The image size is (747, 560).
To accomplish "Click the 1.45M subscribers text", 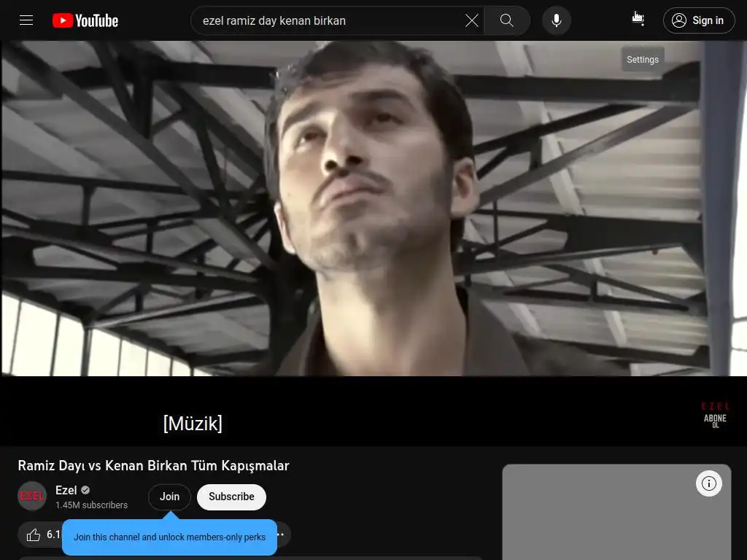I will tap(91, 505).
